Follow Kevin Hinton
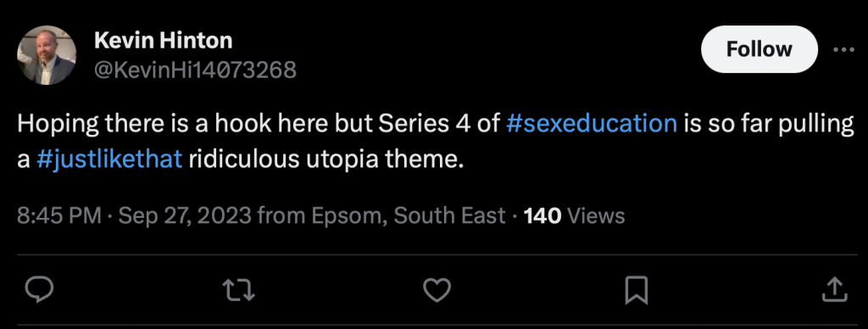 (759, 49)
